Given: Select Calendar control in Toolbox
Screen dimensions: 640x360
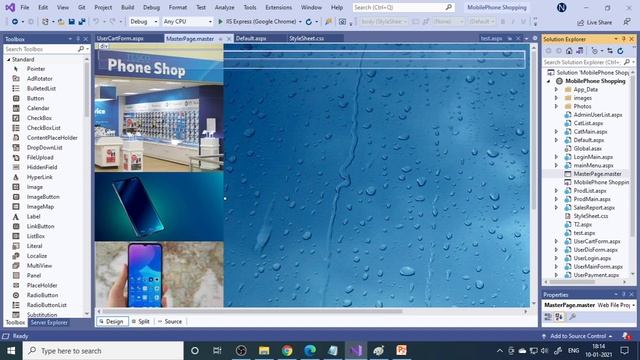Looking at the screenshot, I should click(38, 108).
